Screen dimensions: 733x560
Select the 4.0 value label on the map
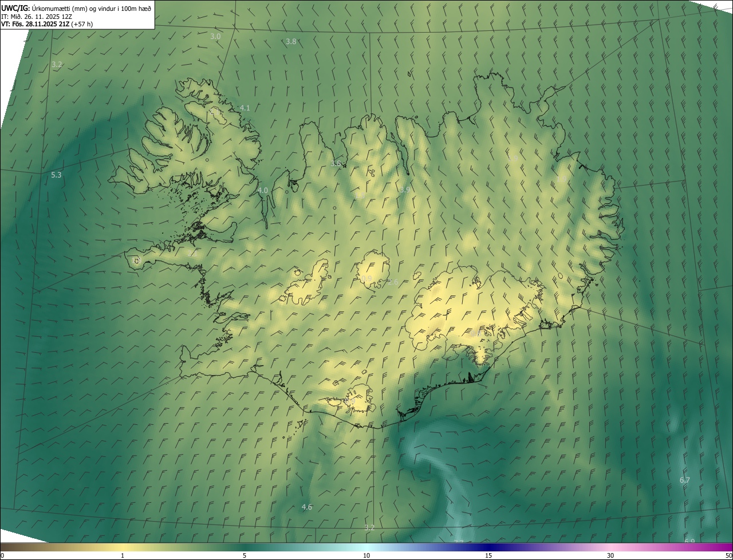coord(263,190)
